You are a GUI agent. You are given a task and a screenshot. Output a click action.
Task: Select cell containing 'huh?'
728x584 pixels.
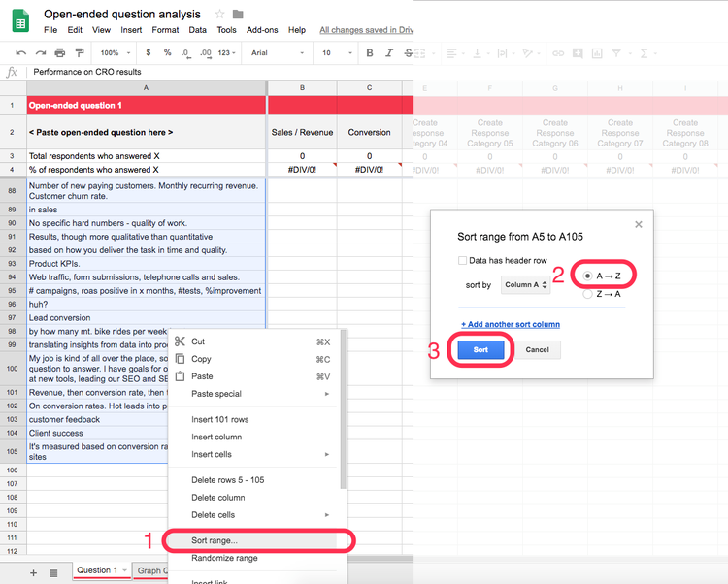[146, 305]
